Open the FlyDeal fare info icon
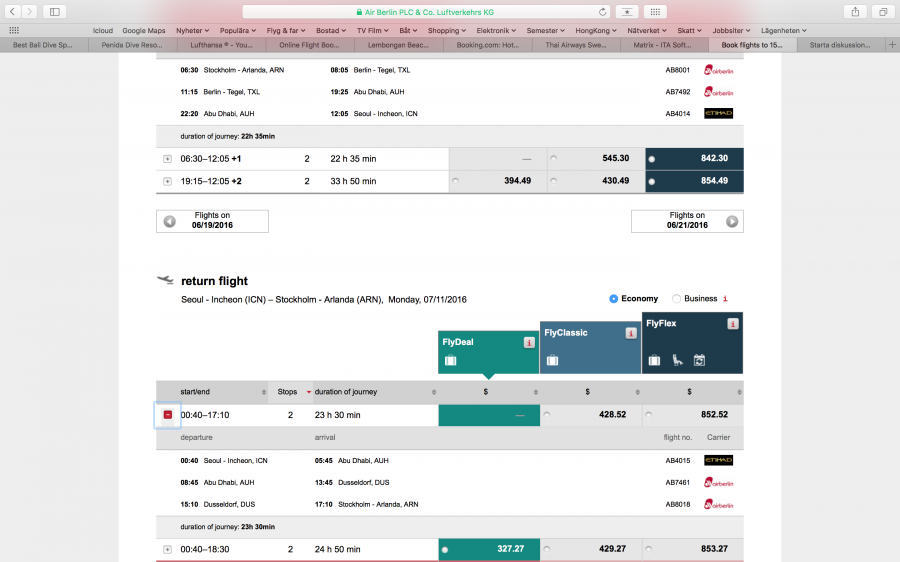Image resolution: width=900 pixels, height=562 pixels. (529, 342)
